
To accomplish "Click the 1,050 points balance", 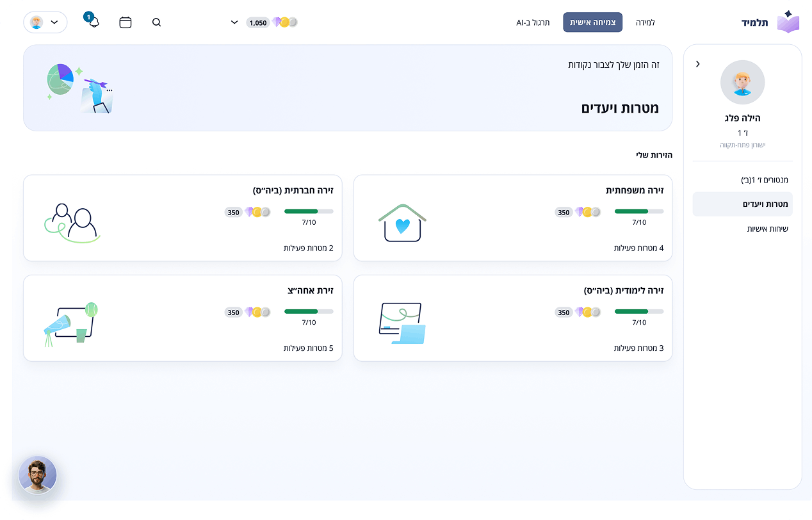I will 258,22.
